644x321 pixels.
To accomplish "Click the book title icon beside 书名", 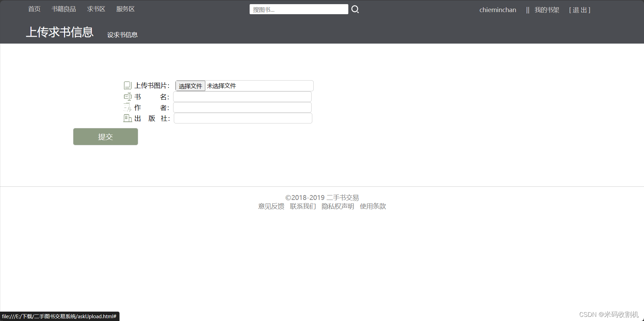I will 128,97.
